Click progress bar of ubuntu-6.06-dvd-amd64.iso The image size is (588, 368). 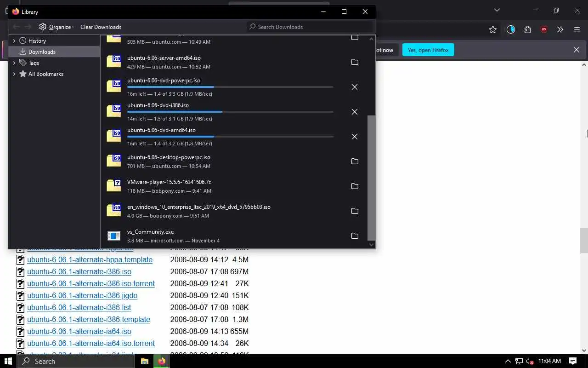[x=230, y=137]
